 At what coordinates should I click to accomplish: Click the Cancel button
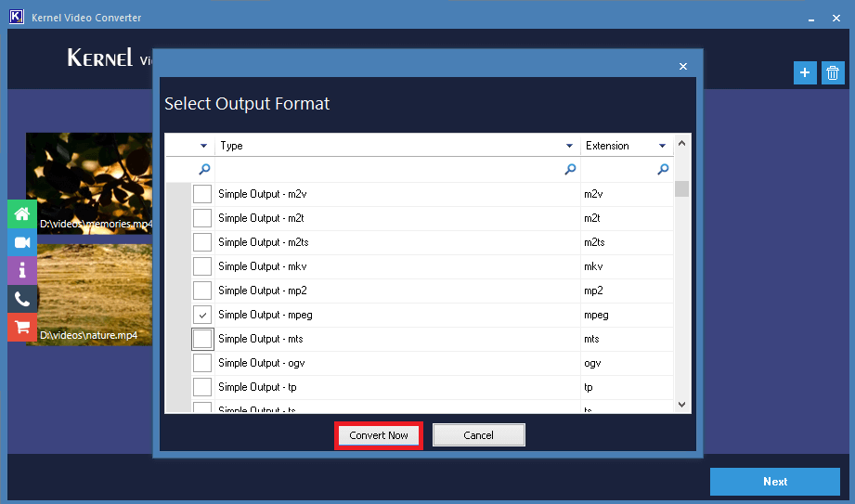click(x=479, y=435)
